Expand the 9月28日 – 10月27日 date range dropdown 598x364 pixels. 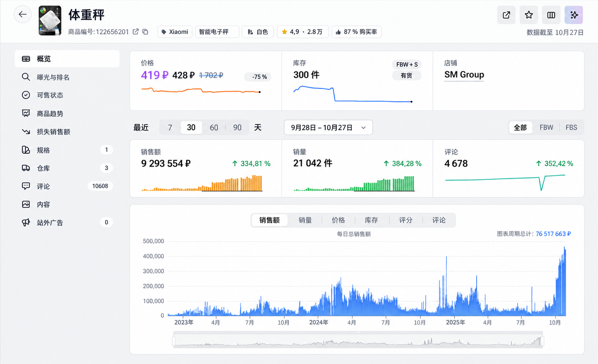coord(328,128)
